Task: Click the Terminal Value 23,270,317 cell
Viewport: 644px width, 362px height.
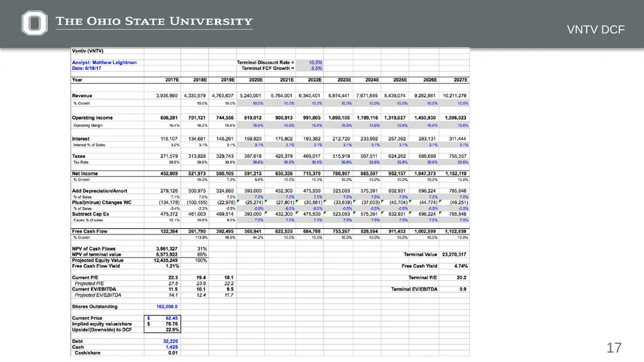Action: 454,255
